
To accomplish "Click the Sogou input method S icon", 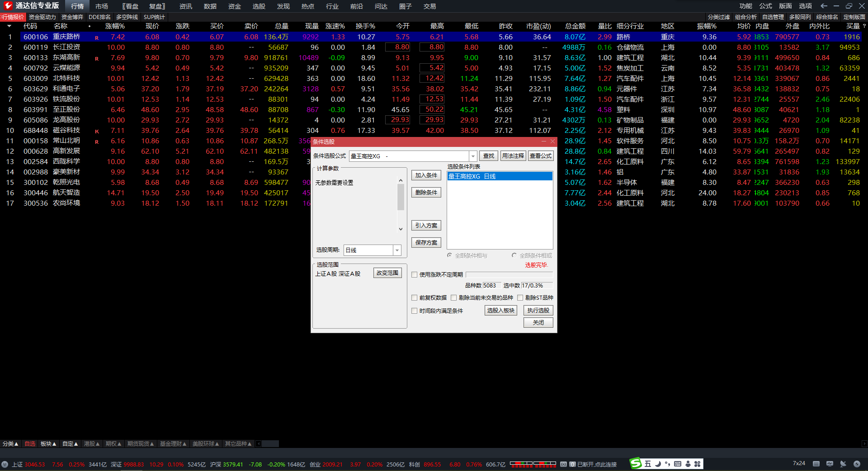I will pyautogui.click(x=636, y=464).
